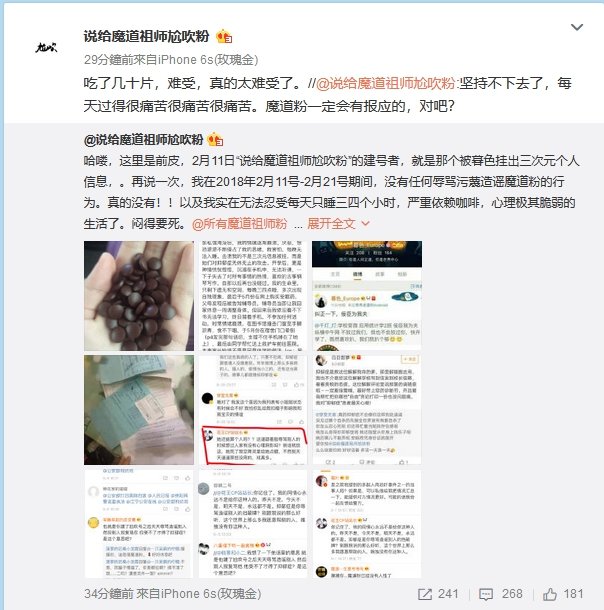Click the poster's avatar image

point(46,48)
